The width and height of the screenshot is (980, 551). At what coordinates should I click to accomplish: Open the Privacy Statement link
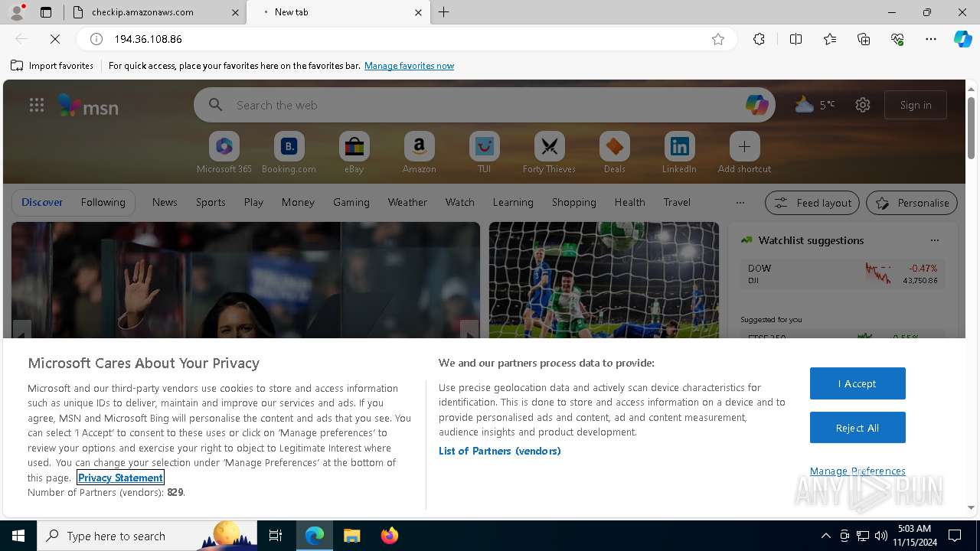[x=120, y=478]
